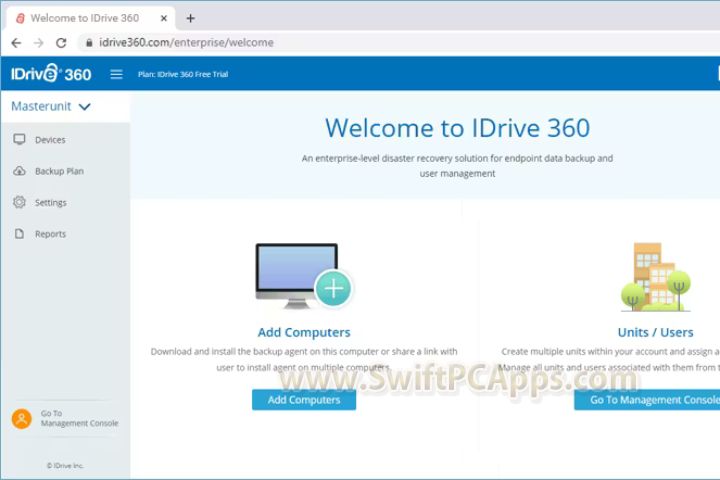
Task: Click the Welcome to IDrive 360 heading
Action: (457, 128)
